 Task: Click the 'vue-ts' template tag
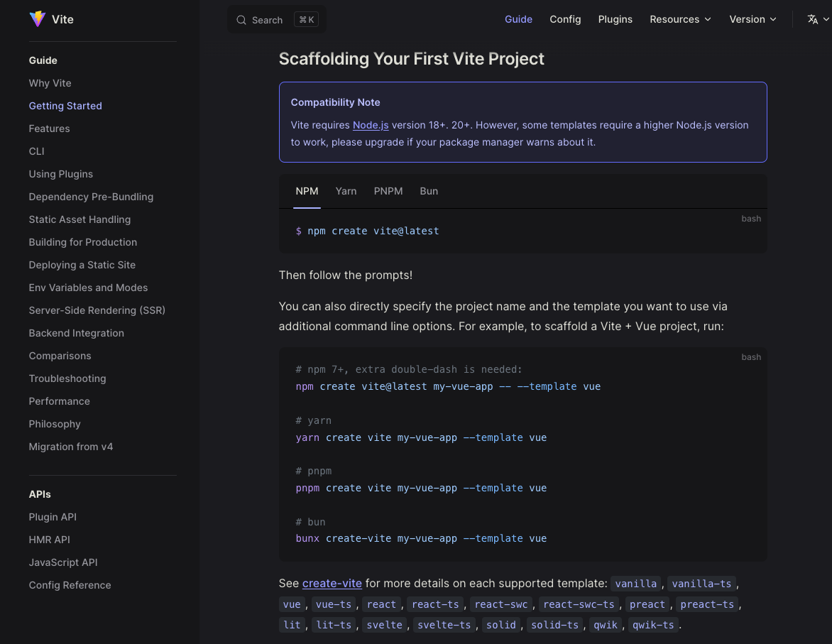click(x=333, y=604)
